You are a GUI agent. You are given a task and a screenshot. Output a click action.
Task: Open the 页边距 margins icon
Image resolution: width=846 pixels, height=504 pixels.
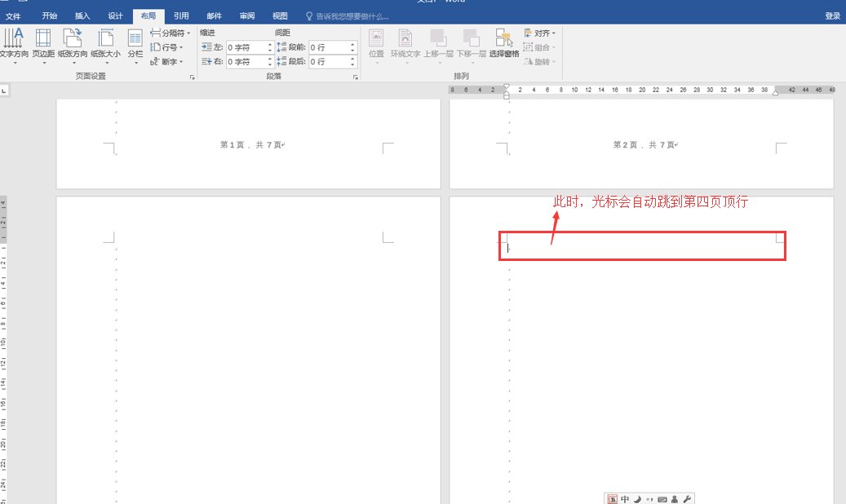coord(43,38)
